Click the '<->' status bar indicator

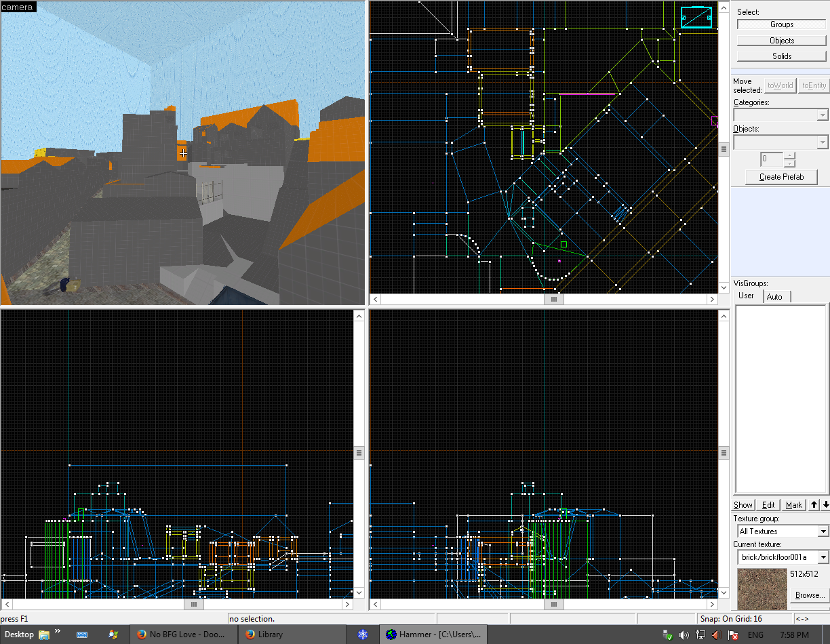pos(802,619)
